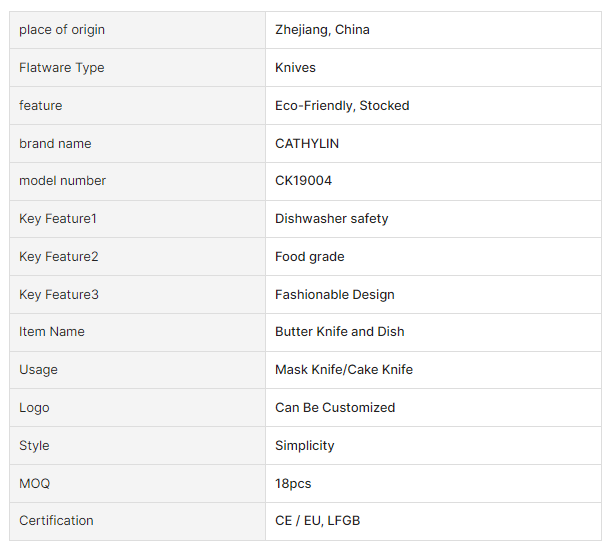Click the model number 'CK19004'

303,181
